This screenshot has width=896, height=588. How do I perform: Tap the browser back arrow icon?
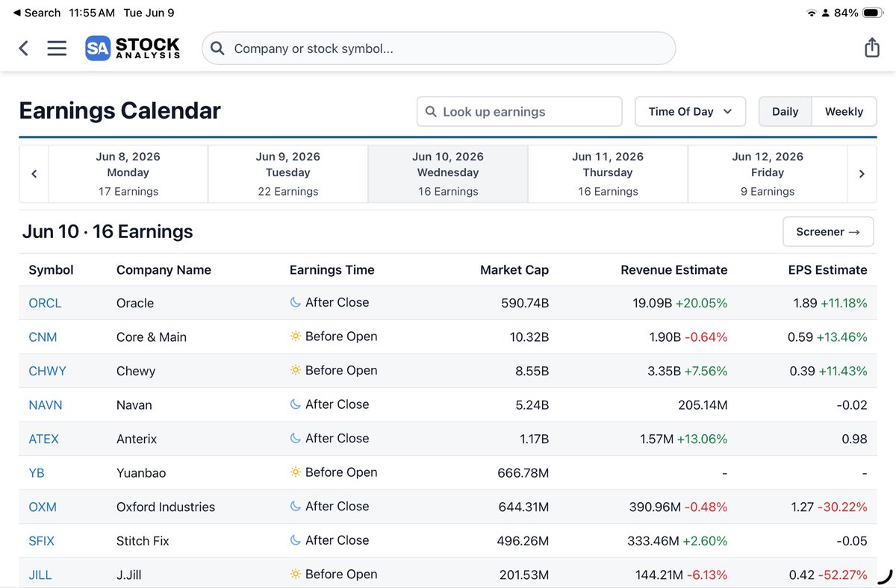click(x=24, y=49)
